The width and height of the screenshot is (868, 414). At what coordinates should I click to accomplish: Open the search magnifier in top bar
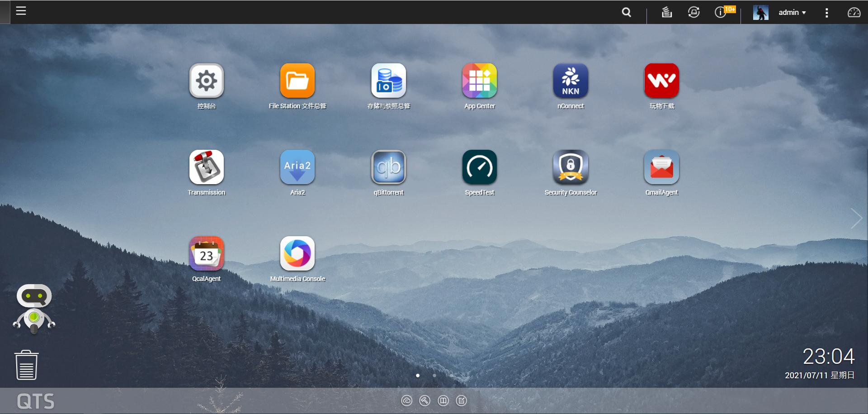point(626,13)
